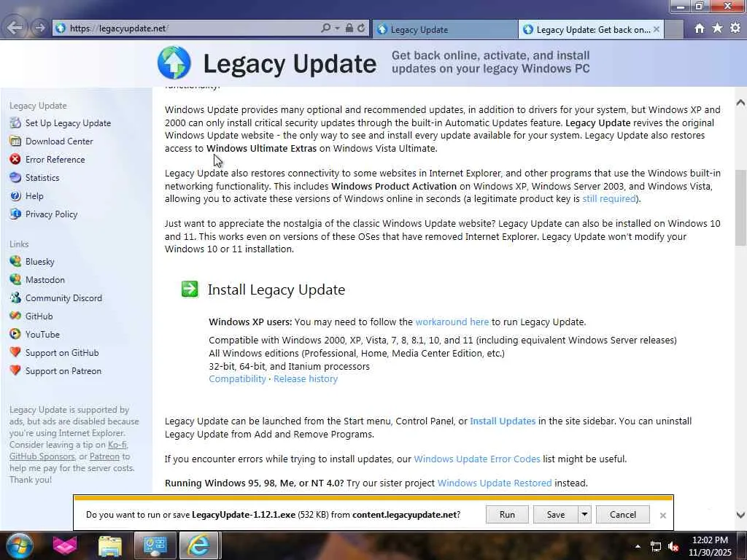The width and height of the screenshot is (747, 560).
Task: Click the Community Discord icon
Action: click(15, 297)
